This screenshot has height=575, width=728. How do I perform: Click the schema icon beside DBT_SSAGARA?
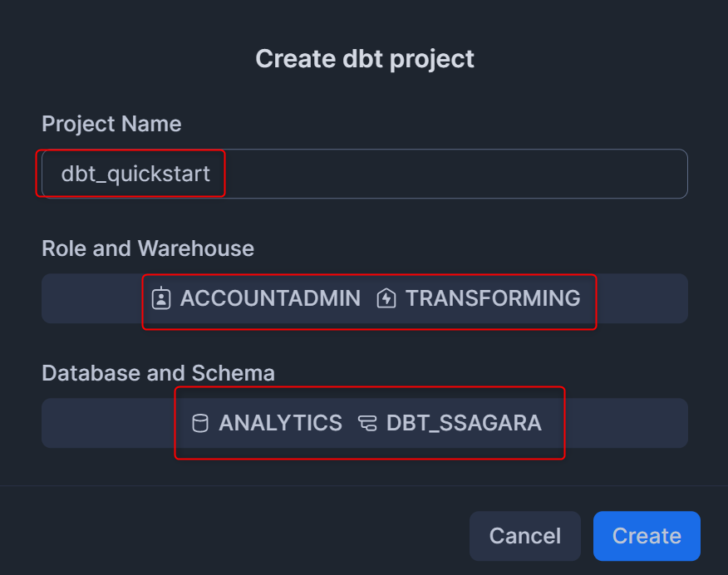[367, 423]
